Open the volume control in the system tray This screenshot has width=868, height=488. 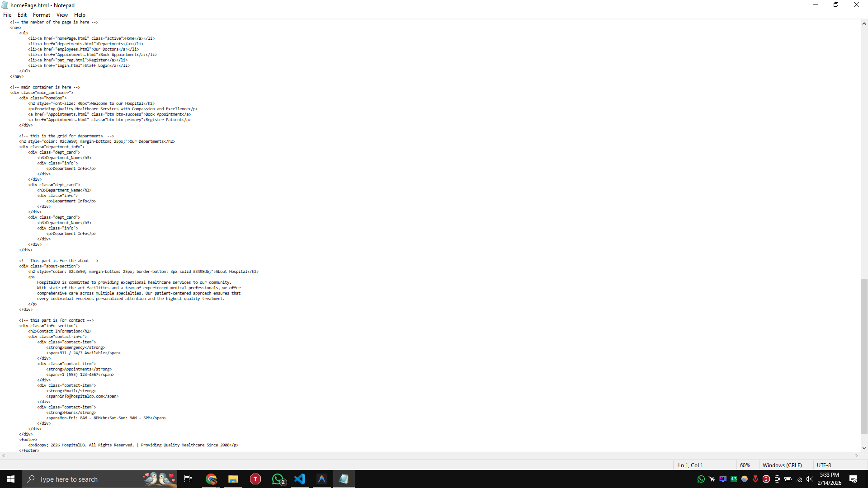pos(809,479)
